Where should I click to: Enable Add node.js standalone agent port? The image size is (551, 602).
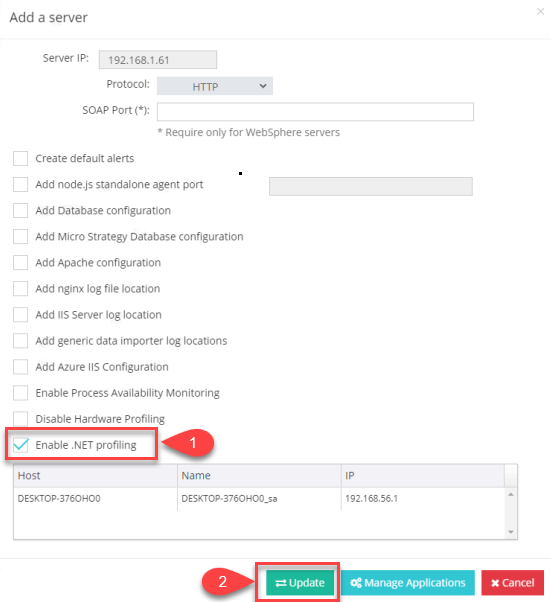click(x=20, y=184)
